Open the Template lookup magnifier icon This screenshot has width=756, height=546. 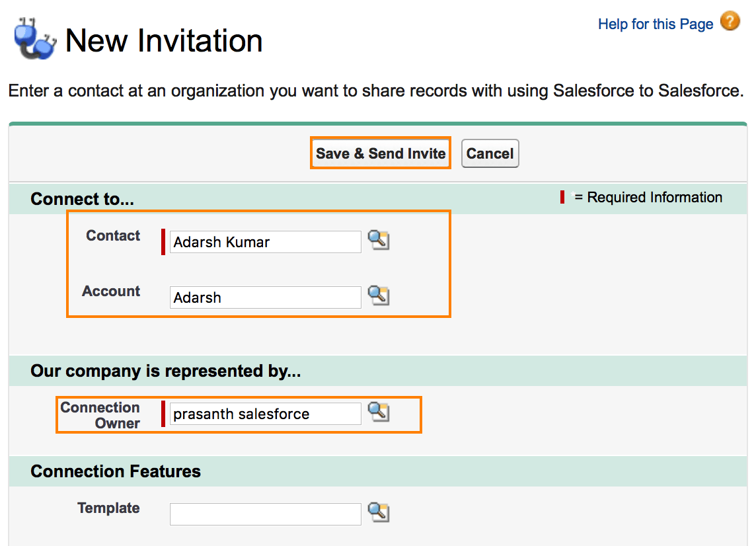379,512
